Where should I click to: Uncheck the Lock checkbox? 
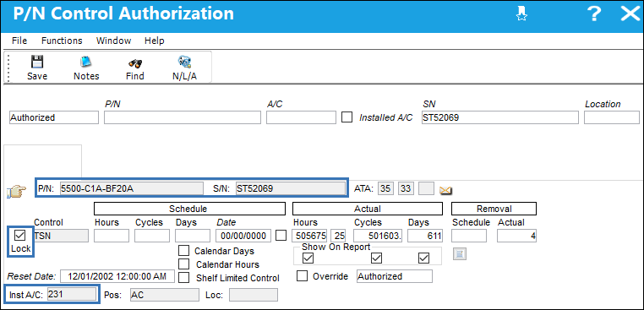pyautogui.click(x=20, y=236)
